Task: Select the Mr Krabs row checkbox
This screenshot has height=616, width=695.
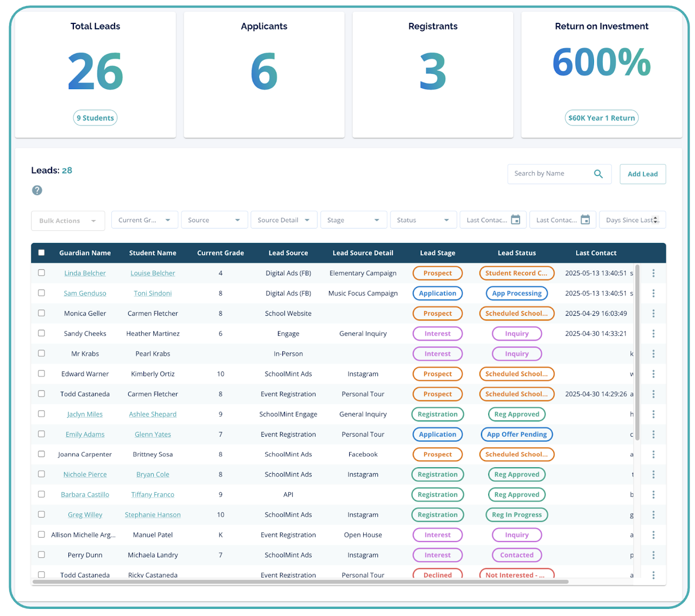Action: tap(41, 353)
